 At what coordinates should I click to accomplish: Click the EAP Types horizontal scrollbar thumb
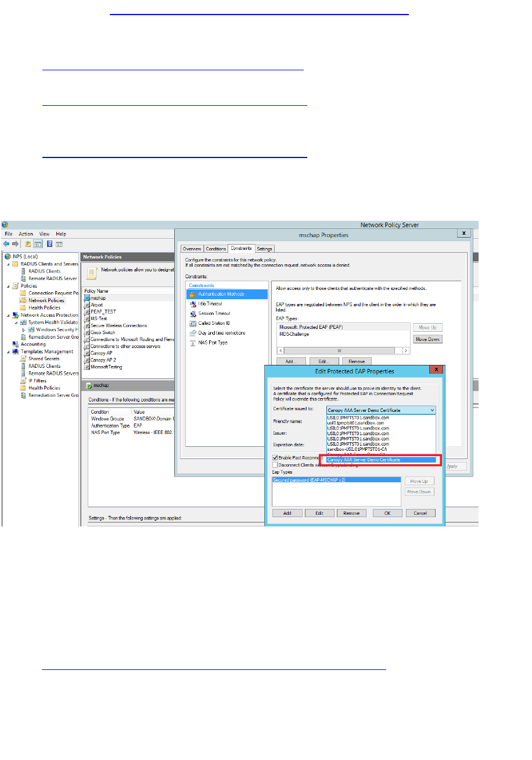pyautogui.click(x=339, y=351)
